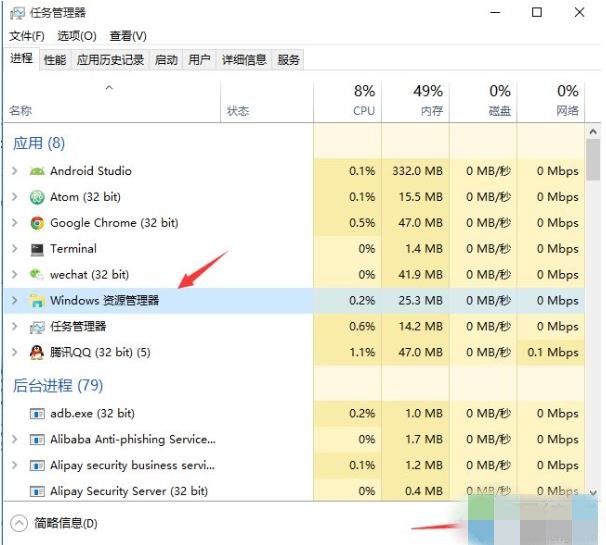Click the Windows 资源管理器 row name

point(104,300)
